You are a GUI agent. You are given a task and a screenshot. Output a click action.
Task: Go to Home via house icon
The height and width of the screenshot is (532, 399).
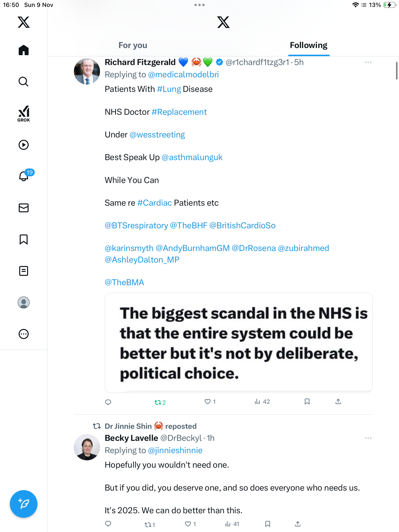pyautogui.click(x=24, y=50)
